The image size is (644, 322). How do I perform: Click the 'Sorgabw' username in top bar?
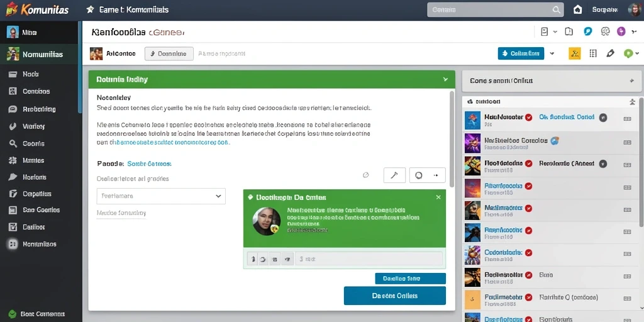click(605, 10)
